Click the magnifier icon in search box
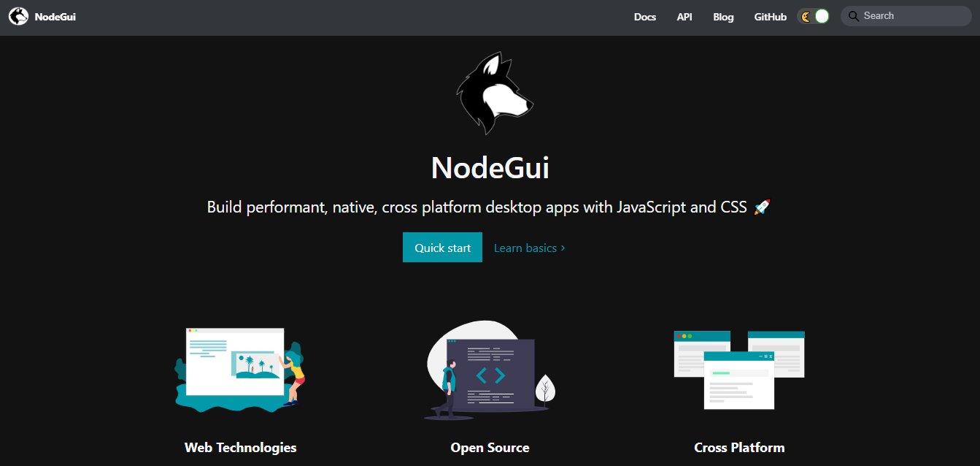The height and width of the screenshot is (466, 980). tap(853, 16)
